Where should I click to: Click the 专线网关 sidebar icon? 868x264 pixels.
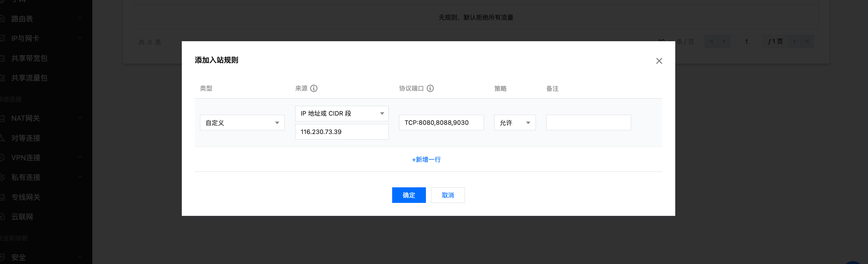coord(2,197)
